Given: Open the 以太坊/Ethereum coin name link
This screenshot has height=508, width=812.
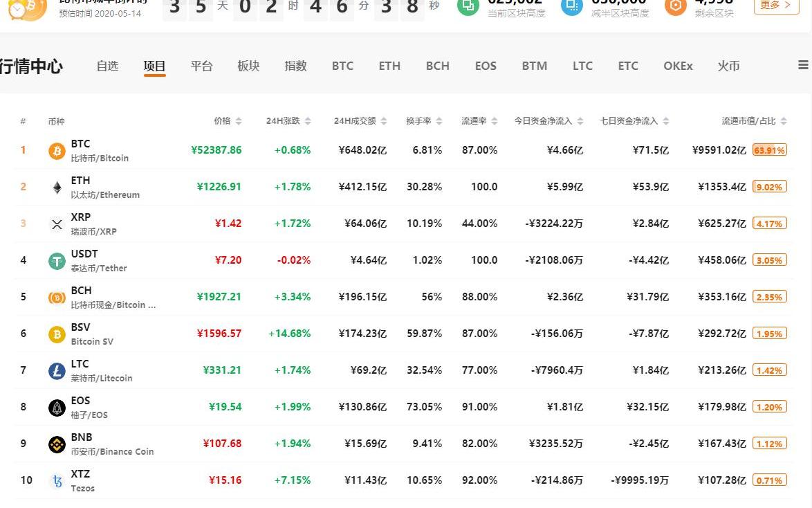Looking at the screenshot, I should click(105, 195).
